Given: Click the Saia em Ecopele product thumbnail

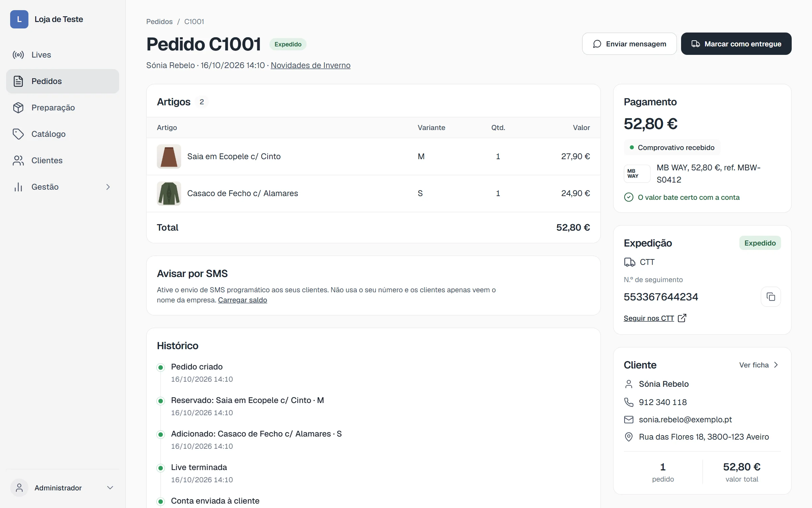Looking at the screenshot, I should [x=169, y=156].
